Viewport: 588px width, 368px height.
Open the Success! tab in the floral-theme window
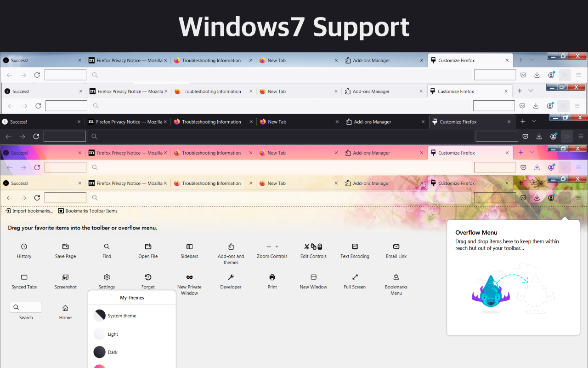coord(42,183)
